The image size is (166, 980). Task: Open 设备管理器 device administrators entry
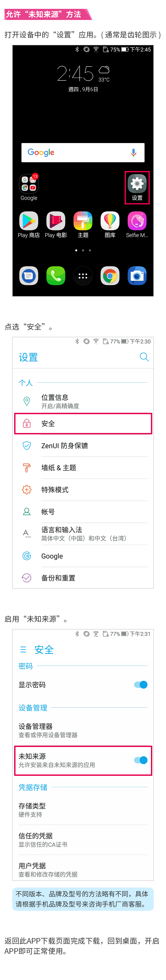pyautogui.click(x=83, y=730)
